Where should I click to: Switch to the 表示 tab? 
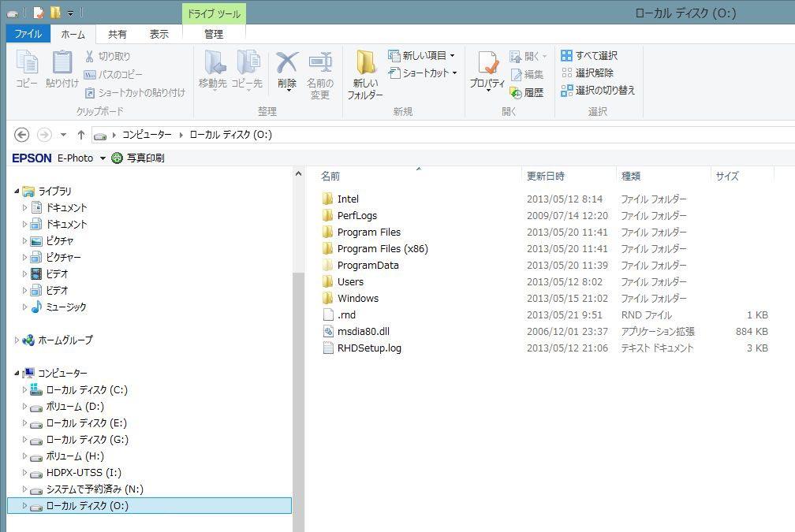click(x=159, y=35)
